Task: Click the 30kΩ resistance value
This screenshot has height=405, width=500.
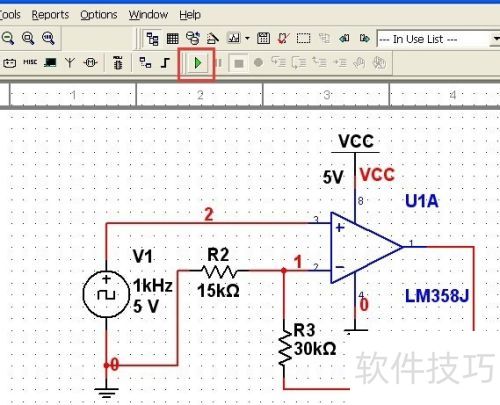Action: click(x=315, y=349)
